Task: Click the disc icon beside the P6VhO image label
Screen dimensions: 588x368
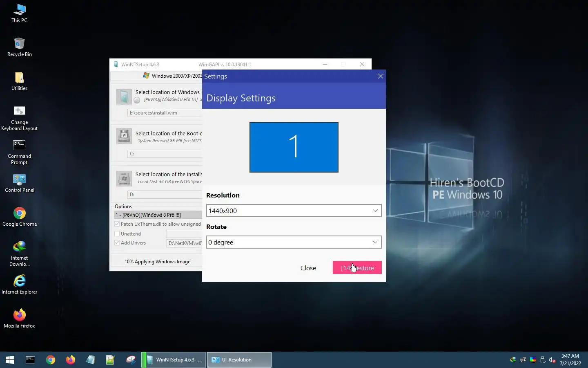Action: (137, 100)
